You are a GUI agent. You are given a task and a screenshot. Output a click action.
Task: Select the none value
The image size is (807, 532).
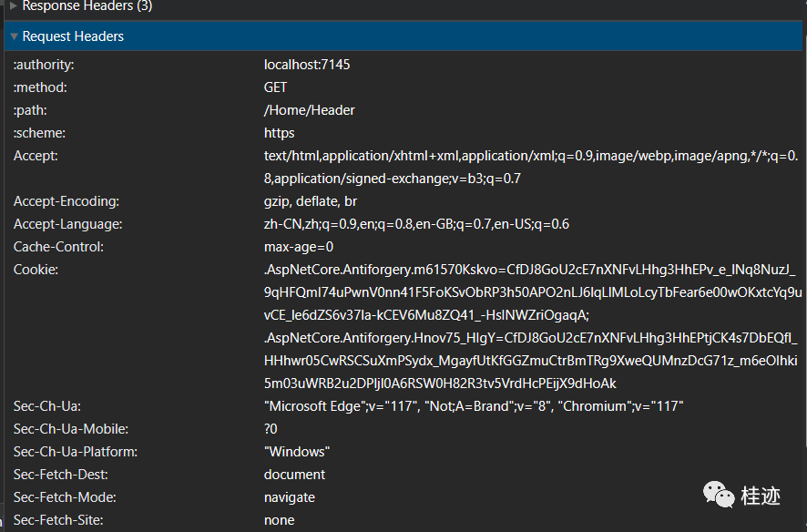(x=279, y=520)
